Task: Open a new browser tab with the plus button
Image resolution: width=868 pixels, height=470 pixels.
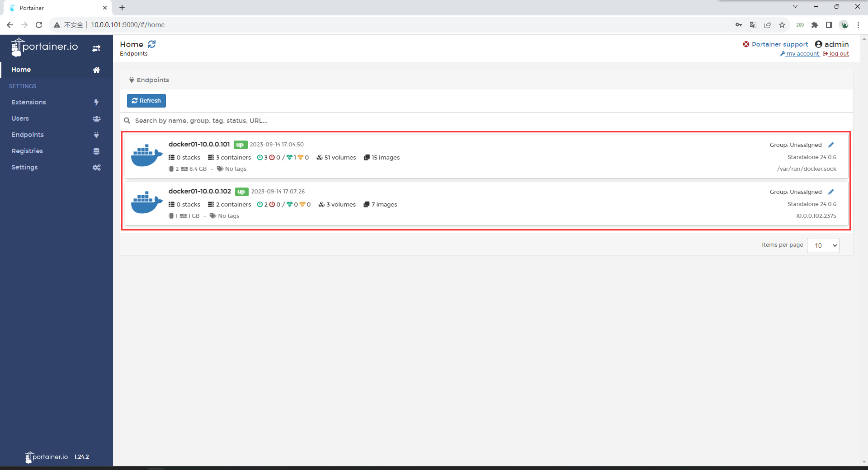Action: [x=122, y=8]
